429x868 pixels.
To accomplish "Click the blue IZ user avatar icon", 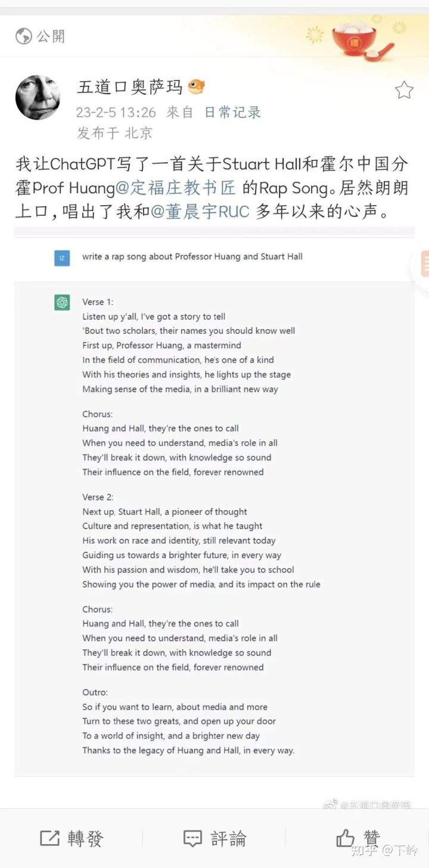I will point(62,258).
